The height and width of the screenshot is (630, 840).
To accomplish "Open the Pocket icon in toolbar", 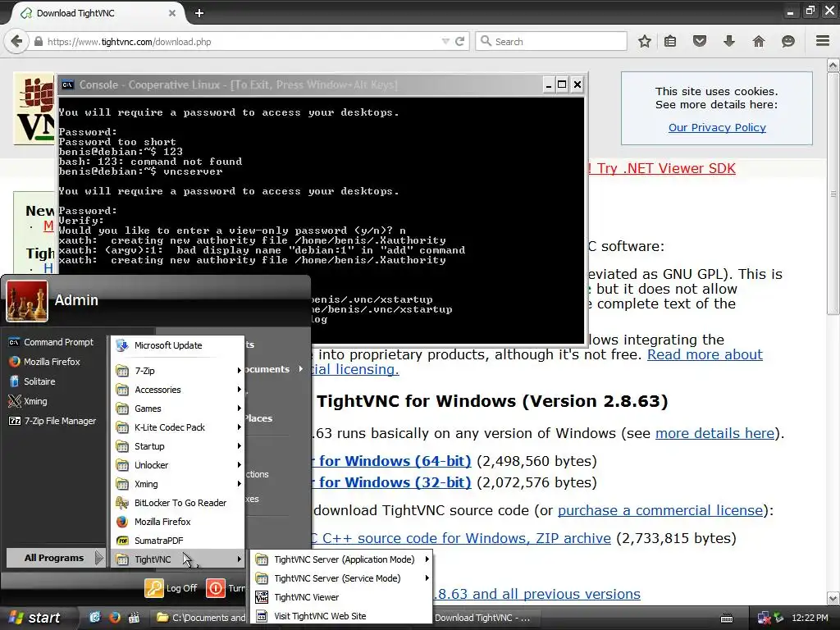I will click(x=700, y=41).
